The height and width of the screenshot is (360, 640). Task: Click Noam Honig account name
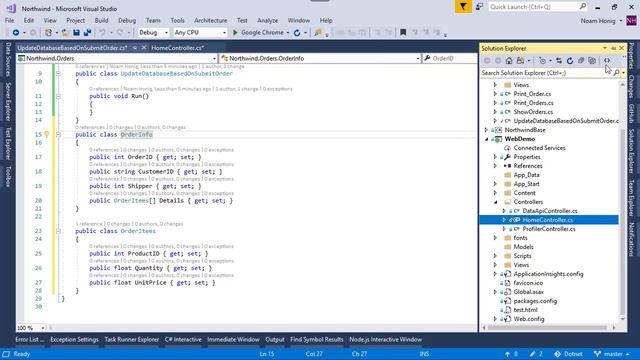coord(598,20)
